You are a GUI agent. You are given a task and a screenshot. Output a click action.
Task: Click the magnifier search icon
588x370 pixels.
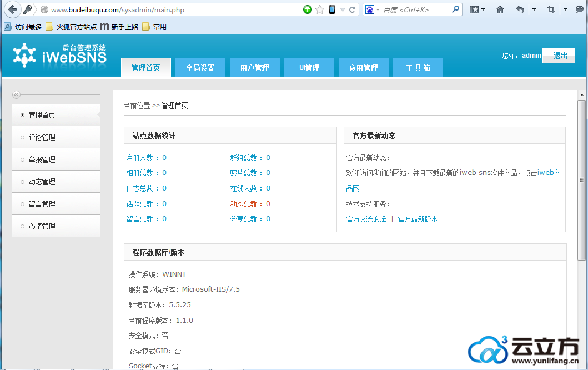tap(455, 9)
